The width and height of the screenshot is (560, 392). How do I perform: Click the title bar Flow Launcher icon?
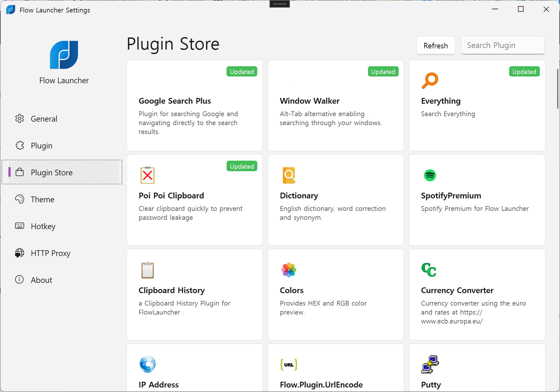point(11,10)
